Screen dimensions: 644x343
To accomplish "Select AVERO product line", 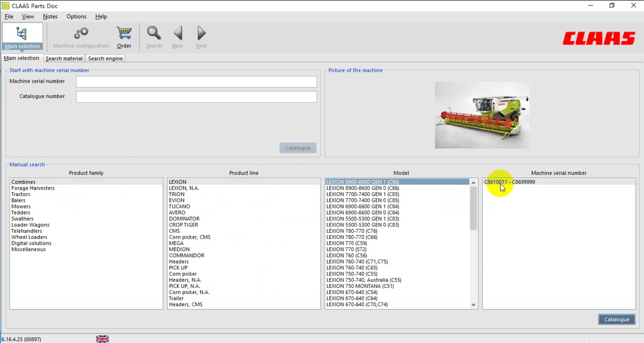I will point(244,212).
